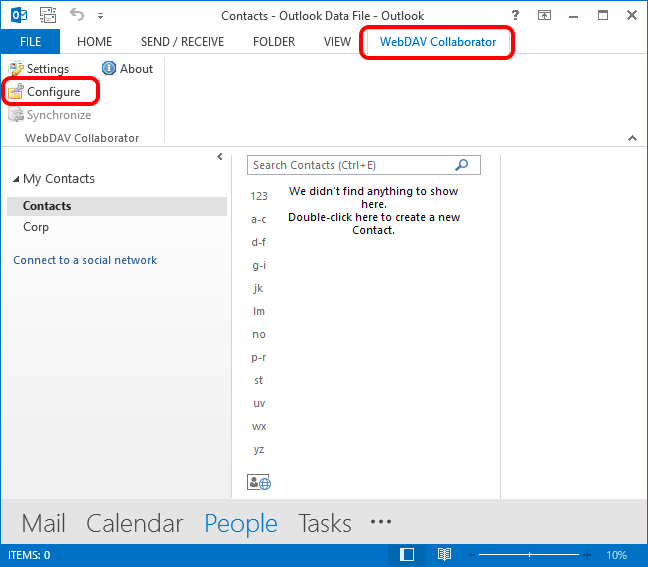
Task: Jump to st in contact index
Action: point(259,380)
